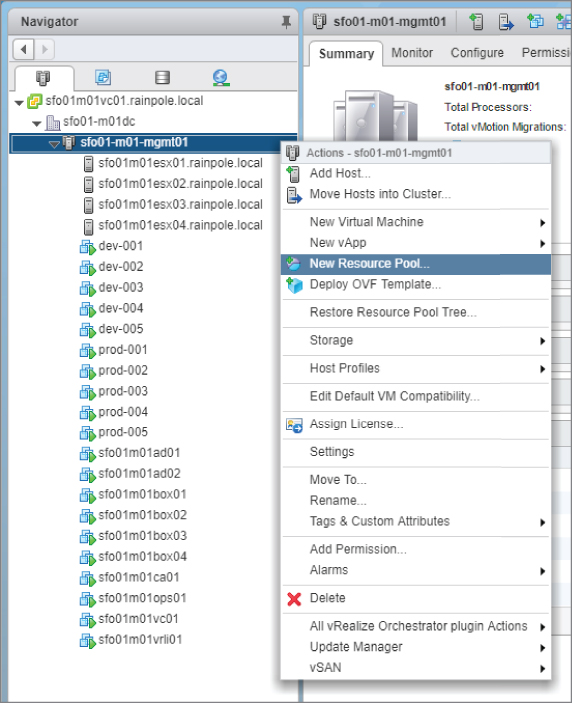Image resolution: width=572 pixels, height=703 pixels.
Task: Click the red X Delete icon
Action: (x=294, y=599)
